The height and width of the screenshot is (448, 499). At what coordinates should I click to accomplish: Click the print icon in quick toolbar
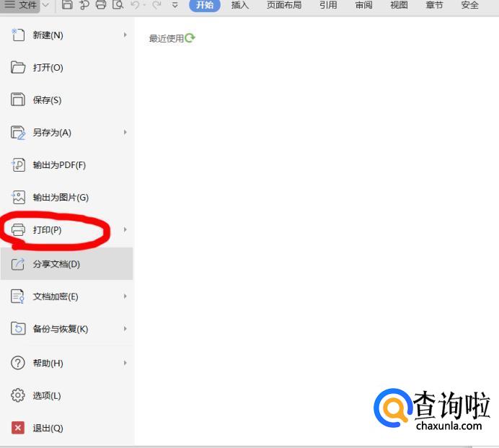click(101, 5)
